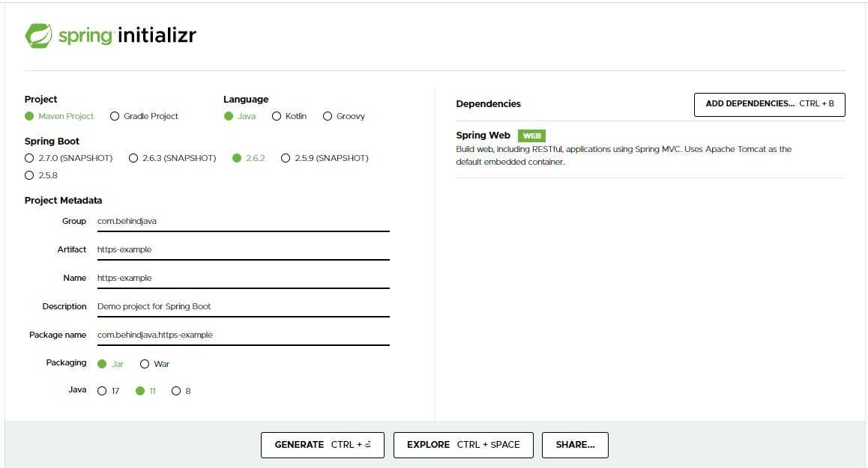
Task: Click the Dependencies heading
Action: click(488, 104)
